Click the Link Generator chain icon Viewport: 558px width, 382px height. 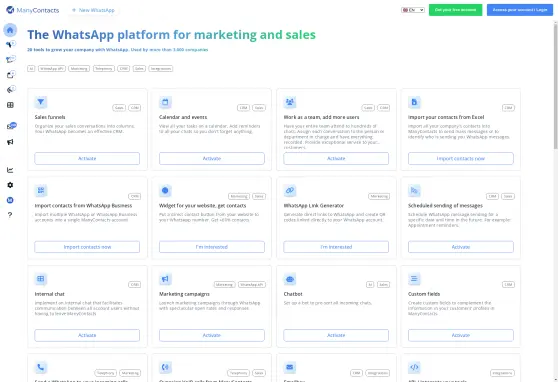(290, 190)
